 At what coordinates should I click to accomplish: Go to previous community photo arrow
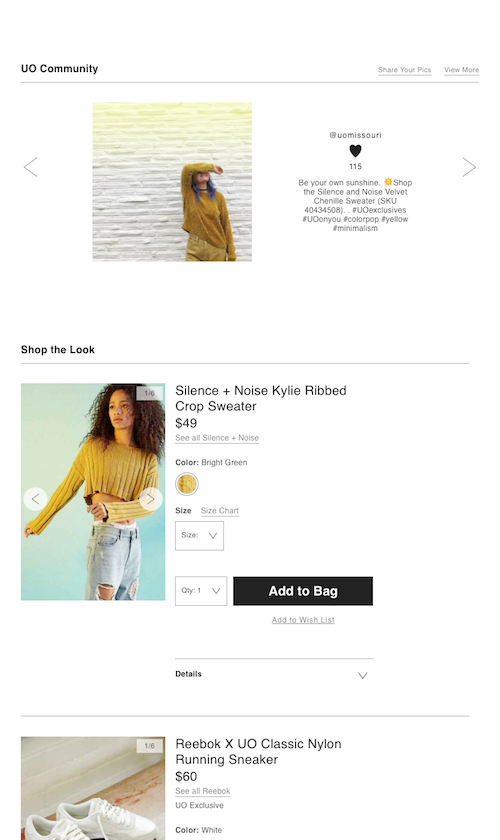(x=31, y=167)
